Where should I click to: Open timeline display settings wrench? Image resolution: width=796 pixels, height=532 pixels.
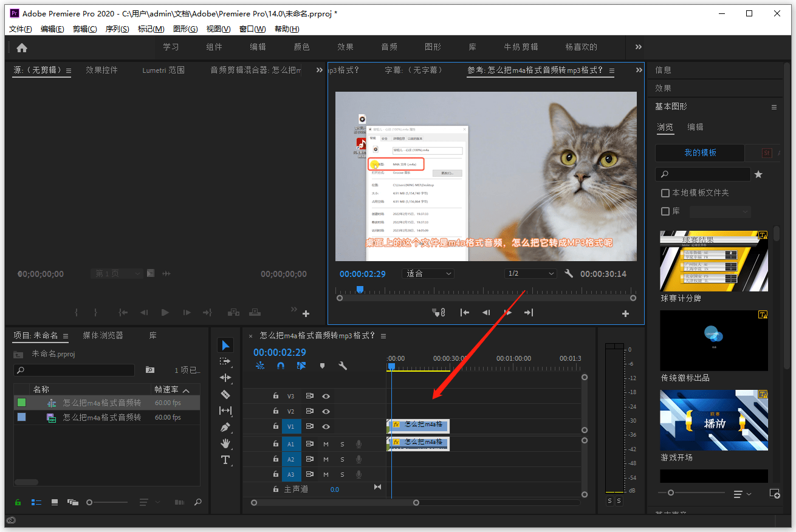[x=343, y=366]
